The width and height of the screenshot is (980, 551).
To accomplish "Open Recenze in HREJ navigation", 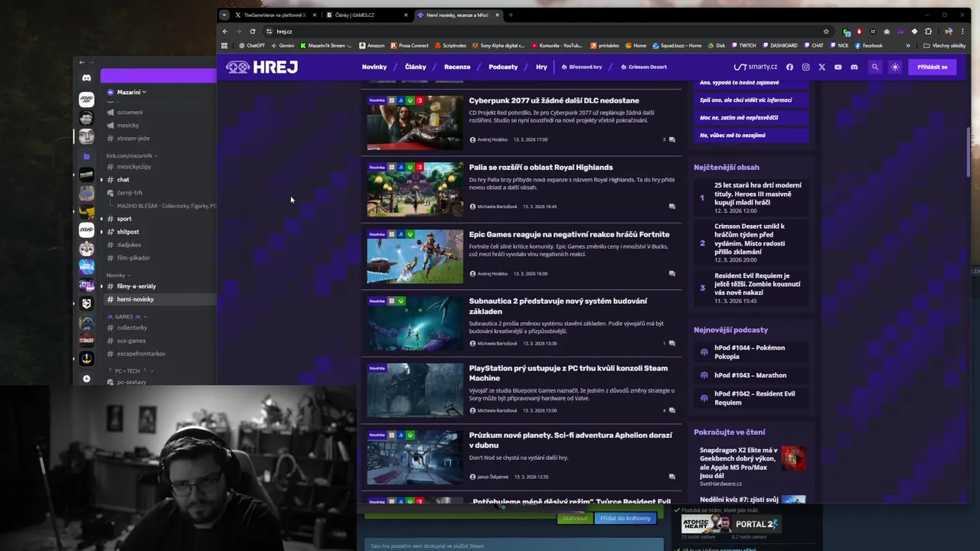I will pos(457,67).
